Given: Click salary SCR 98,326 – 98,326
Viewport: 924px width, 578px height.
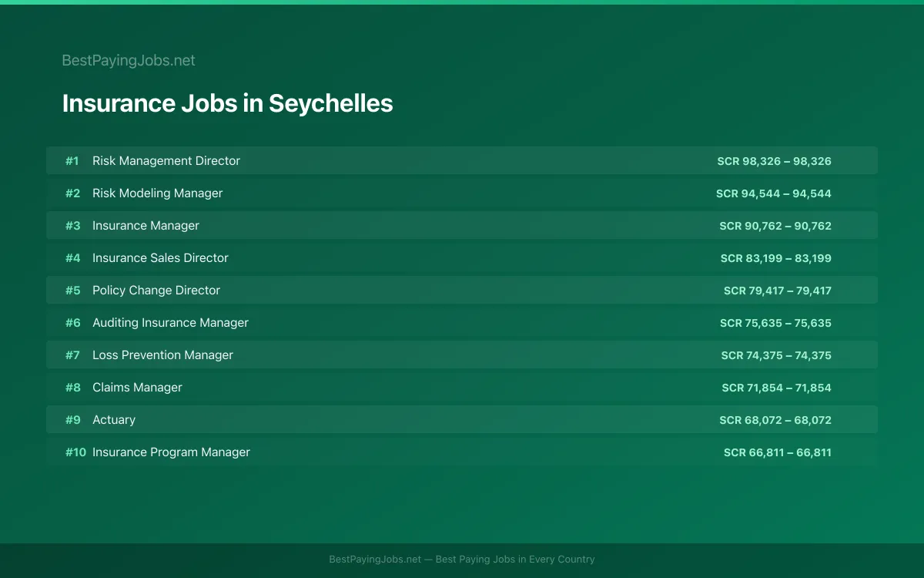Looking at the screenshot, I should (774, 161).
